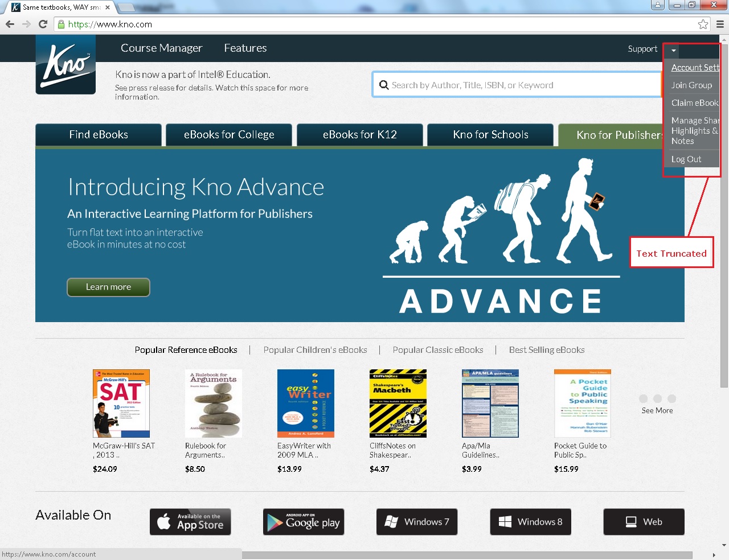729x560 pixels.
Task: Open the Chrome user profile icon
Action: [x=658, y=5]
